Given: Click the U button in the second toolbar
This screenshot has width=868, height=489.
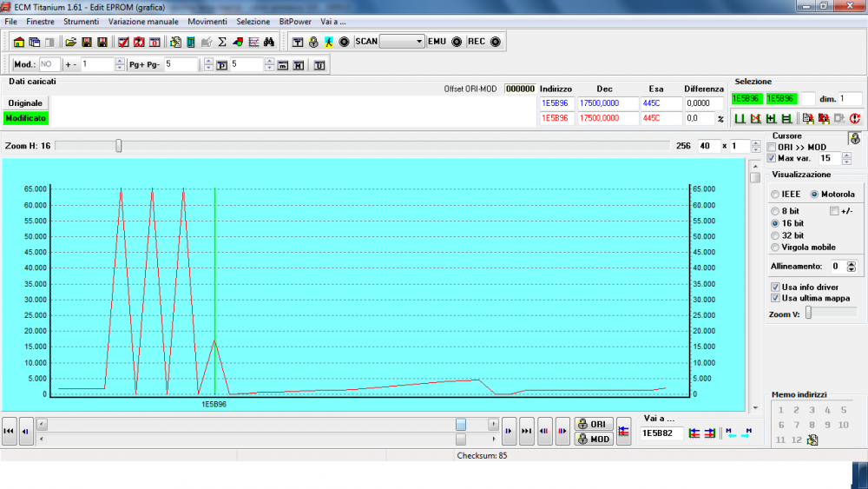Looking at the screenshot, I should pos(319,65).
